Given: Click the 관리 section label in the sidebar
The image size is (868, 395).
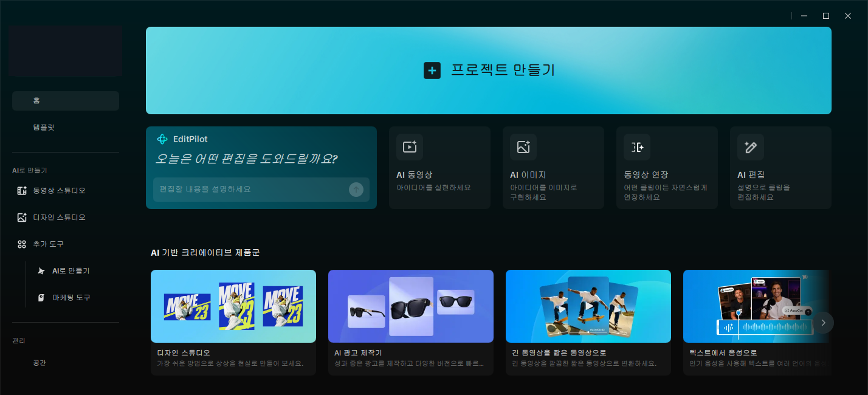Looking at the screenshot, I should (19, 341).
